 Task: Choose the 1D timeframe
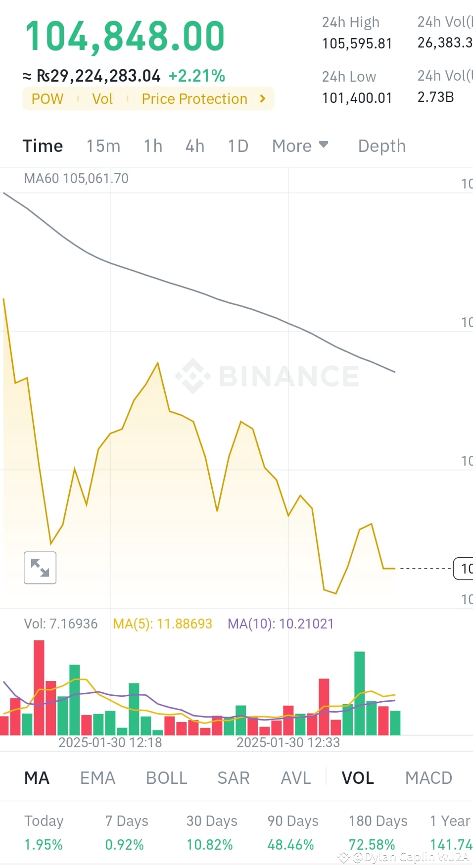[x=238, y=146]
